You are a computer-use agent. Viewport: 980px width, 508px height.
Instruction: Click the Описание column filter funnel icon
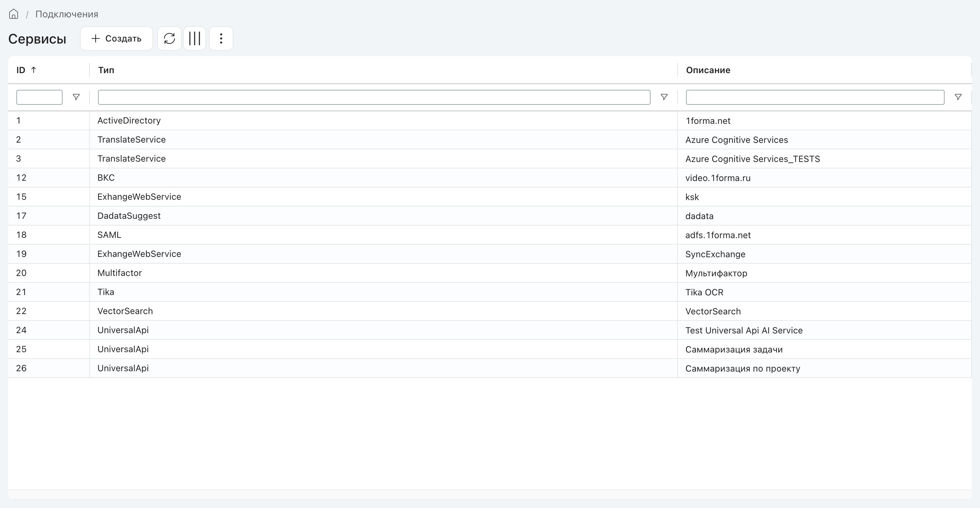pos(958,97)
